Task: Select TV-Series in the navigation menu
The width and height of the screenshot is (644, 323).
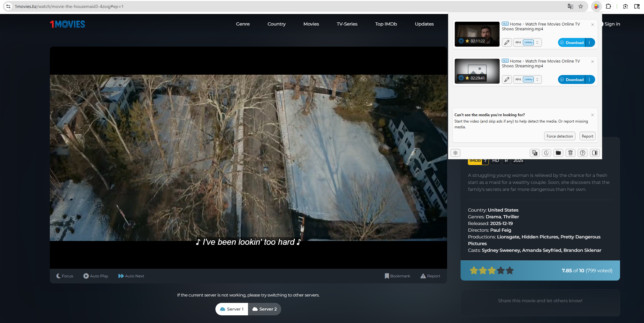Action: pyautogui.click(x=347, y=24)
